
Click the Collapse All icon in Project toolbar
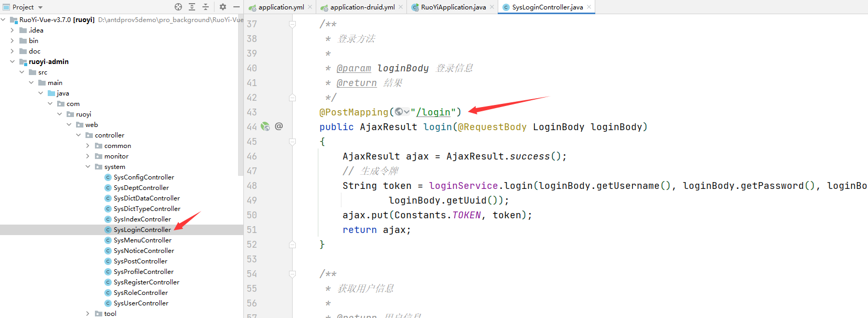[206, 7]
